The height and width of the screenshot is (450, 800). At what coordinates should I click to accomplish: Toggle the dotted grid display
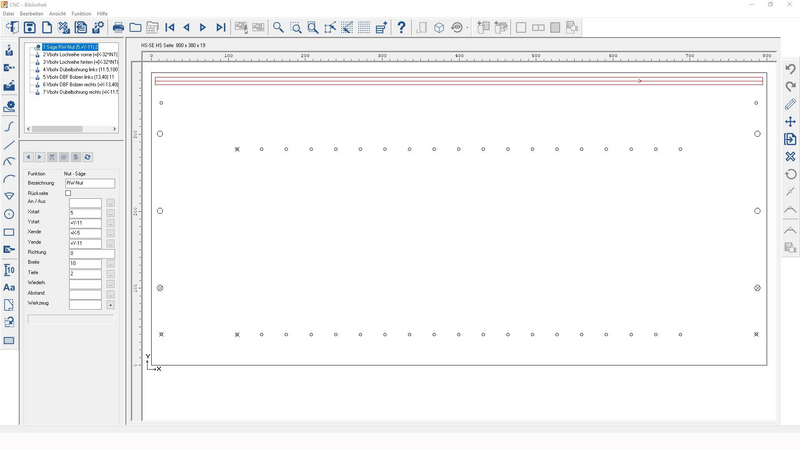[x=364, y=28]
